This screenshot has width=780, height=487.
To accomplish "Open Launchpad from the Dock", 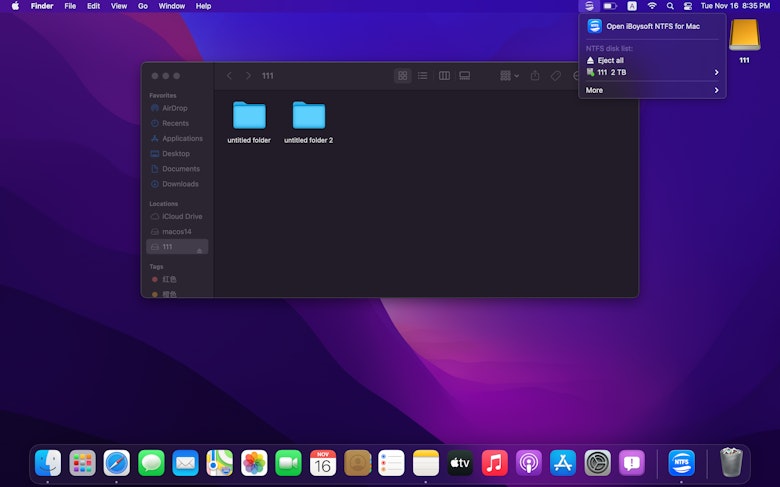I will (83, 463).
